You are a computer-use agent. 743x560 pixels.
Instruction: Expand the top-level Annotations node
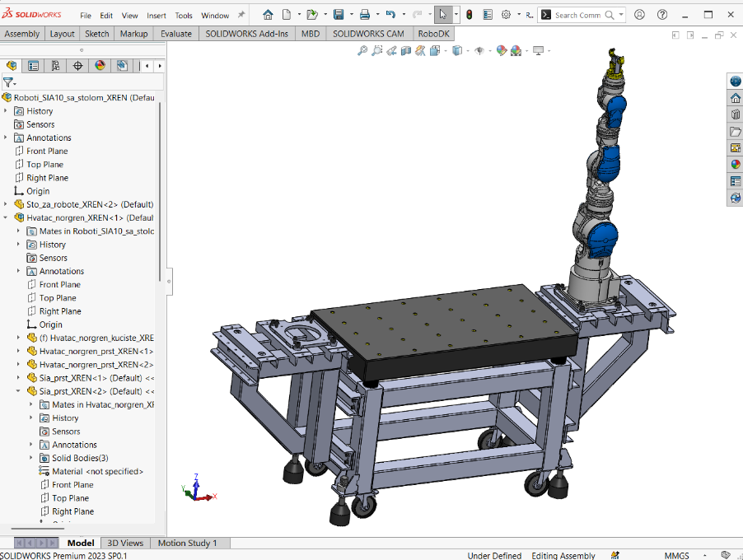pos(6,138)
